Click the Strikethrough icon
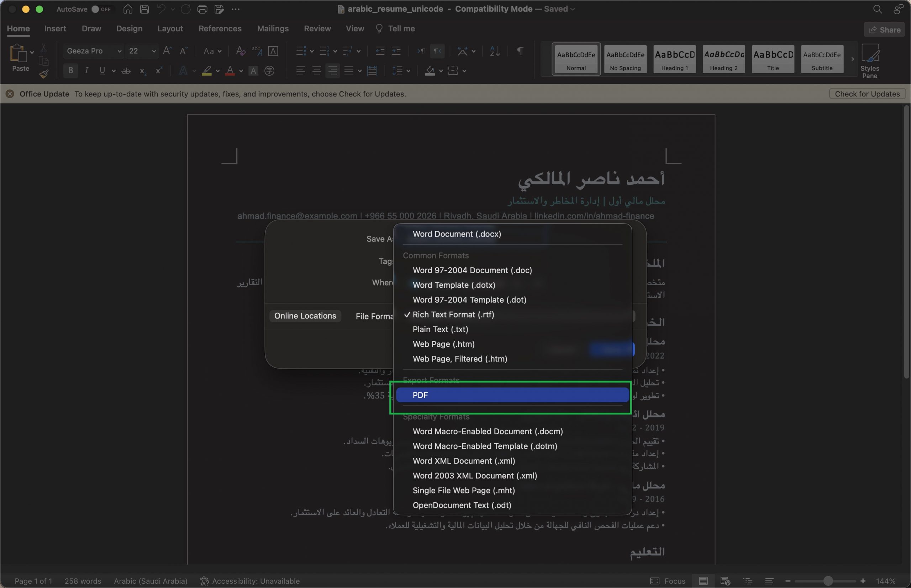Viewport: 911px width, 588px height. click(126, 71)
